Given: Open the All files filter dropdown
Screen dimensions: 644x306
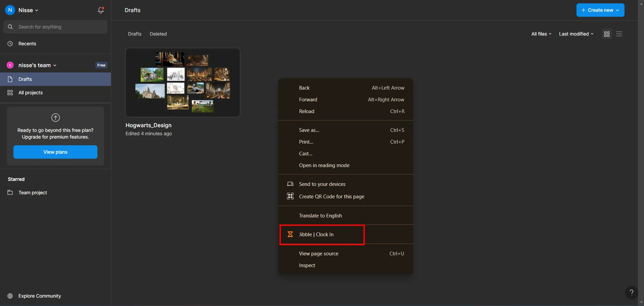Looking at the screenshot, I should click(541, 34).
